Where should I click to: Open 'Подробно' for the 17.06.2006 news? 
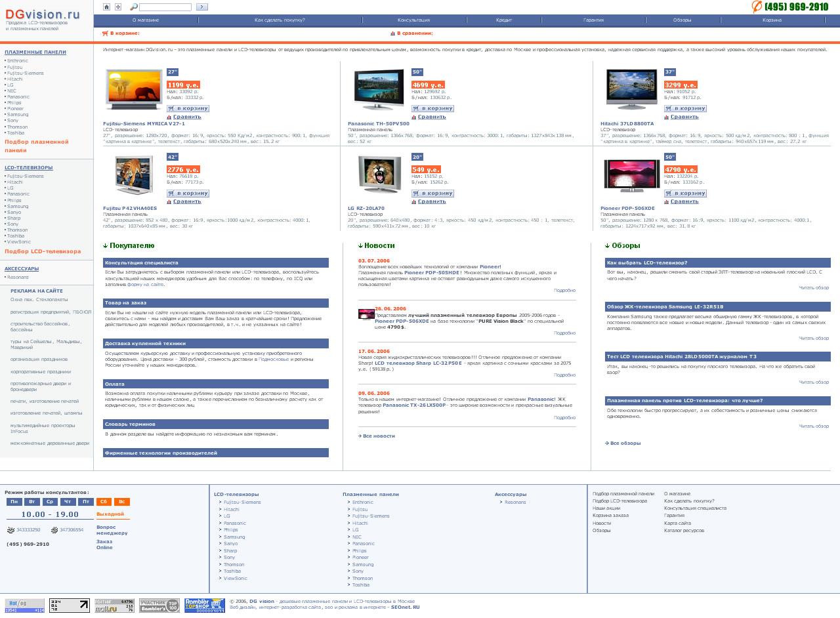[564, 375]
